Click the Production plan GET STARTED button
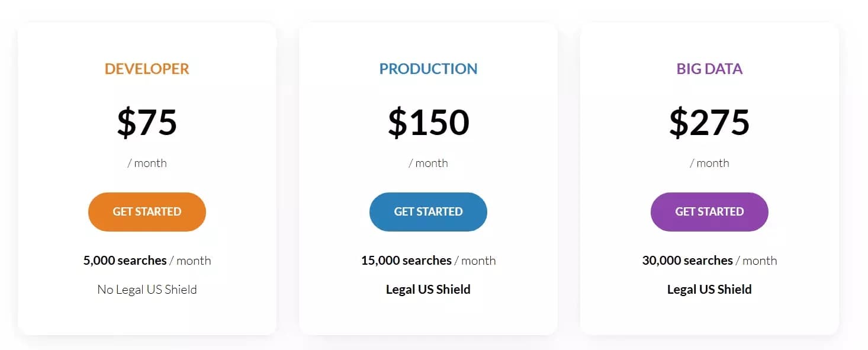Viewport: 868px width, 350px height. [x=427, y=211]
